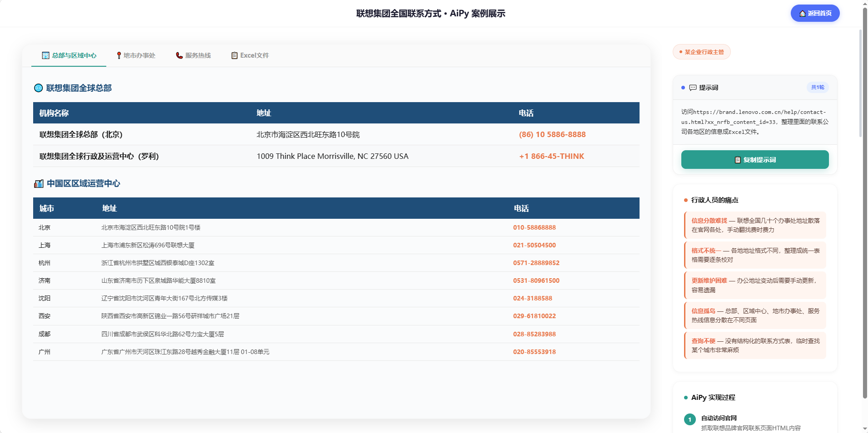This screenshot has width=868, height=433.
Task: Open the 地市办事处 tab
Action: pos(136,55)
